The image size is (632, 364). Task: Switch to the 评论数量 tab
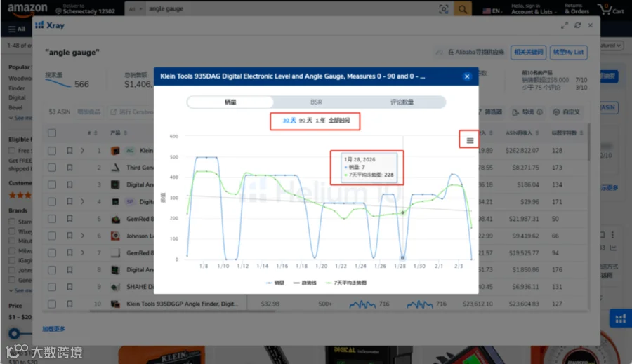coord(402,102)
